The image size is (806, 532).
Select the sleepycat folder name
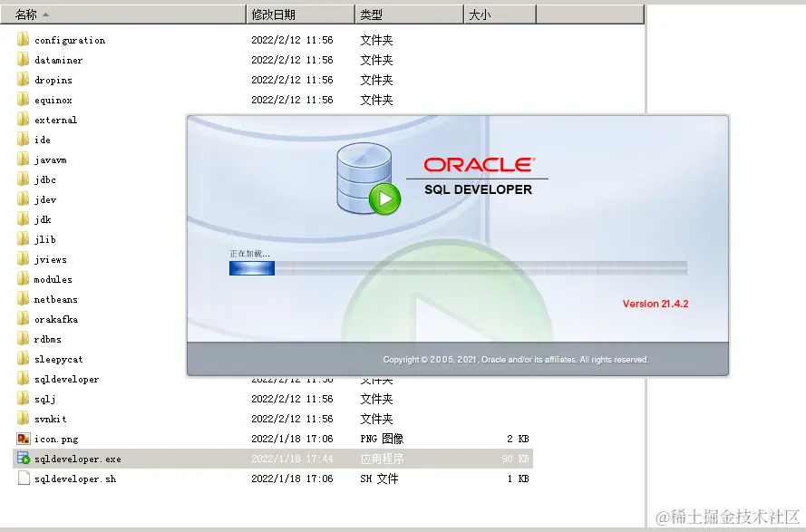click(x=59, y=359)
